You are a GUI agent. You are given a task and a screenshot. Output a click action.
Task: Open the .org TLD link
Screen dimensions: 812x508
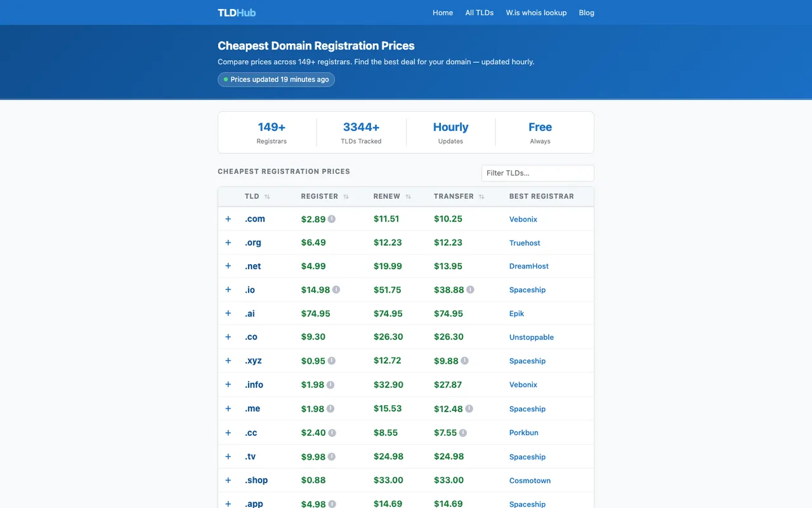point(253,243)
